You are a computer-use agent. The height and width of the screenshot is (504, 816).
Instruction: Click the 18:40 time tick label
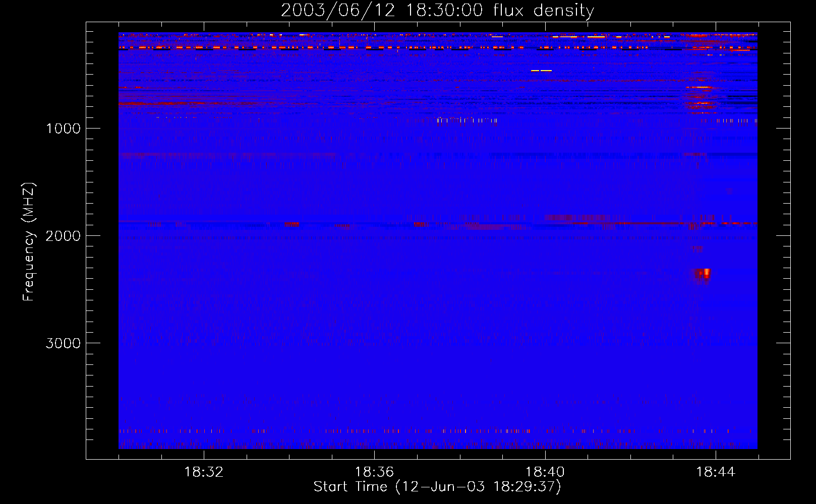(x=545, y=472)
